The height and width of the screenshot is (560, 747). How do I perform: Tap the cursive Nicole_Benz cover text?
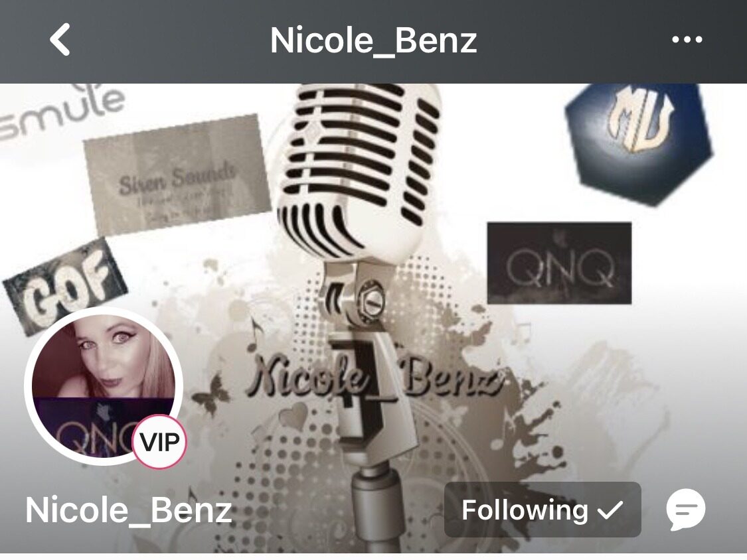coord(374,380)
